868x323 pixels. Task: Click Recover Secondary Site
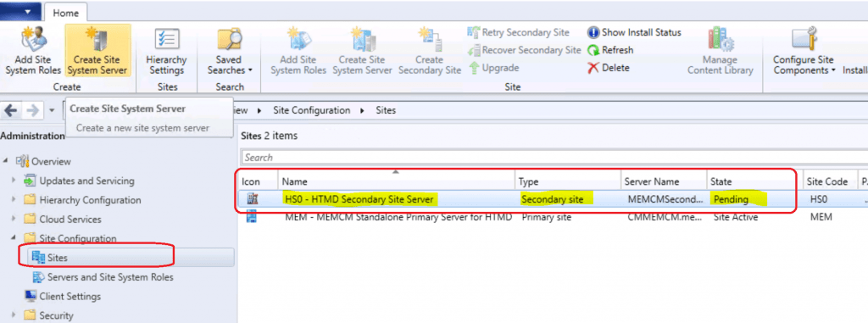coord(525,50)
